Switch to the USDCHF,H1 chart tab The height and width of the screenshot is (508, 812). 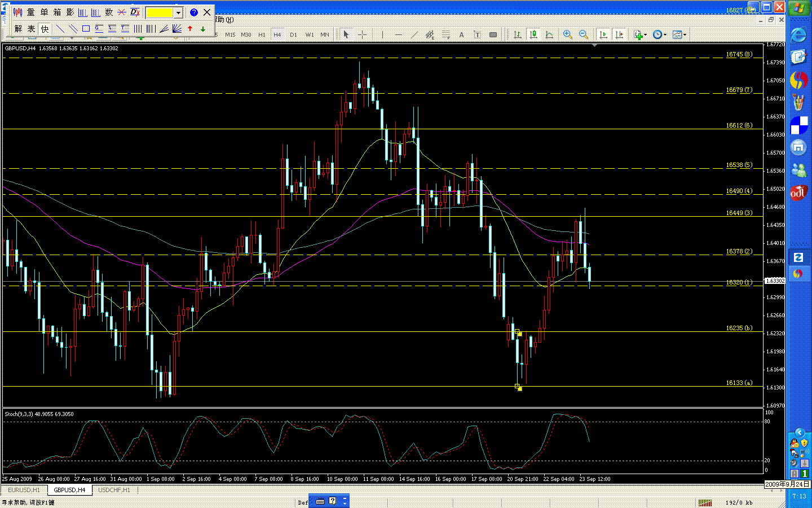pos(114,490)
